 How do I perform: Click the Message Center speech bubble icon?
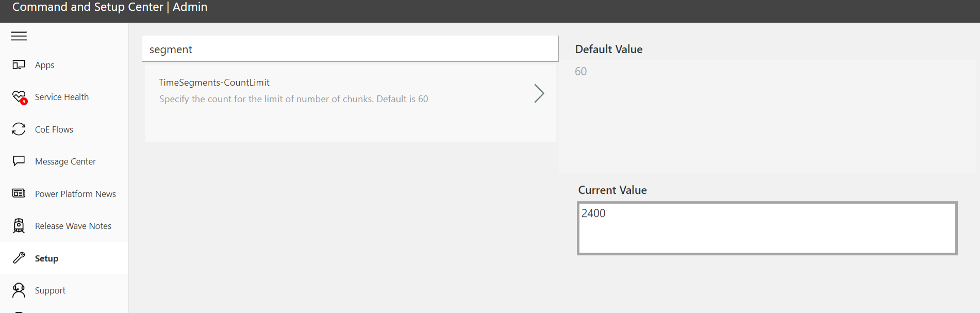click(19, 161)
